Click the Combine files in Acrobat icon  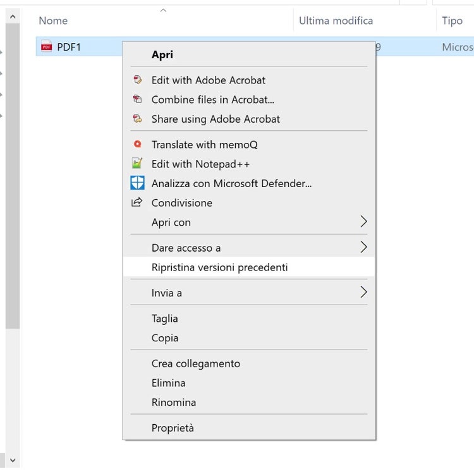137,99
